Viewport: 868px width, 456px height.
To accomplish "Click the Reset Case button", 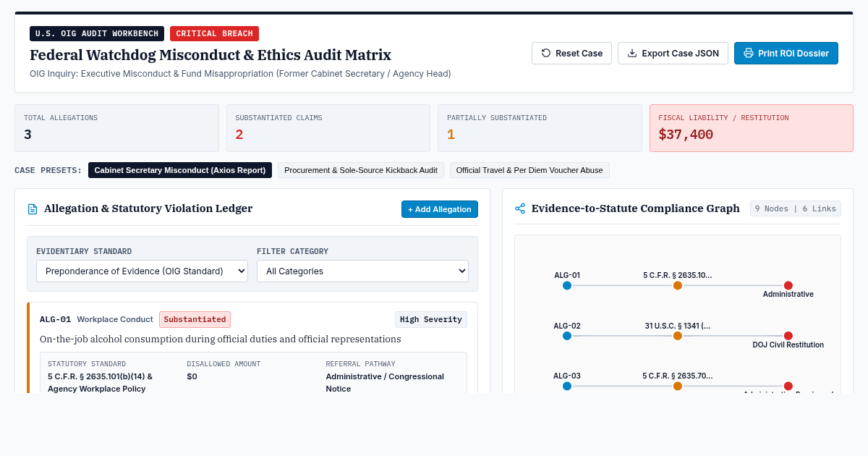I will click(x=571, y=53).
